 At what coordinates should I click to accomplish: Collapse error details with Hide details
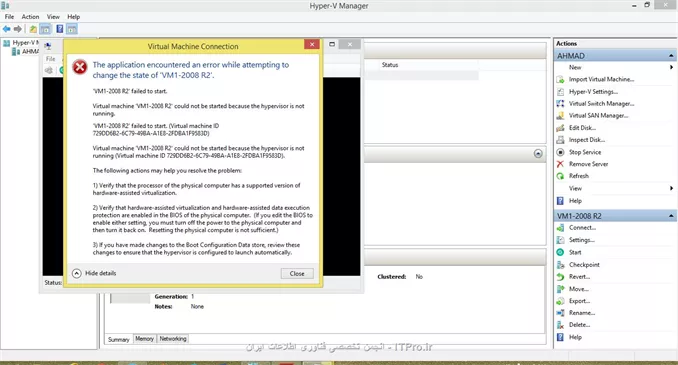pos(94,273)
